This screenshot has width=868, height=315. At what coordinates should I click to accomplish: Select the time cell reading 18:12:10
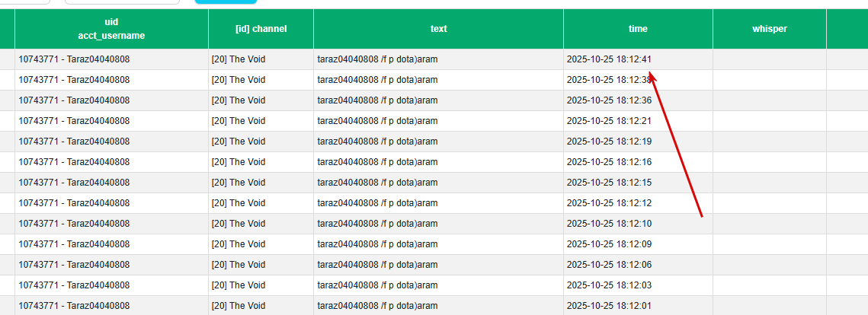609,224
